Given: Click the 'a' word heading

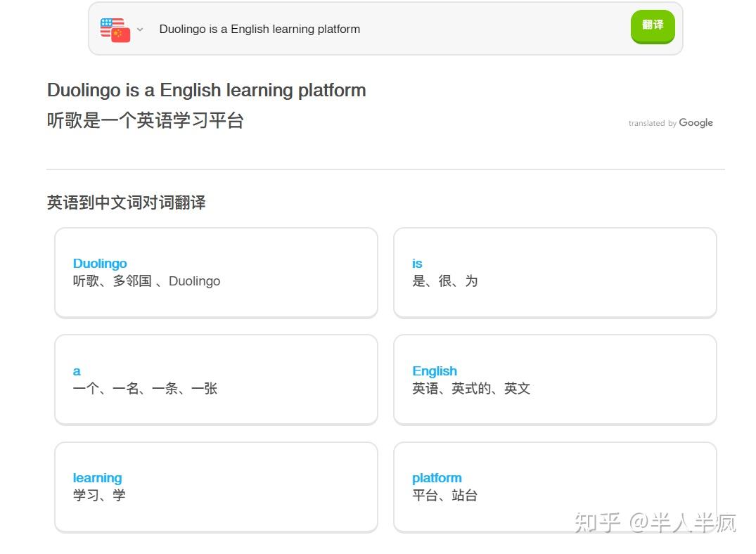Looking at the screenshot, I should click(x=76, y=371).
